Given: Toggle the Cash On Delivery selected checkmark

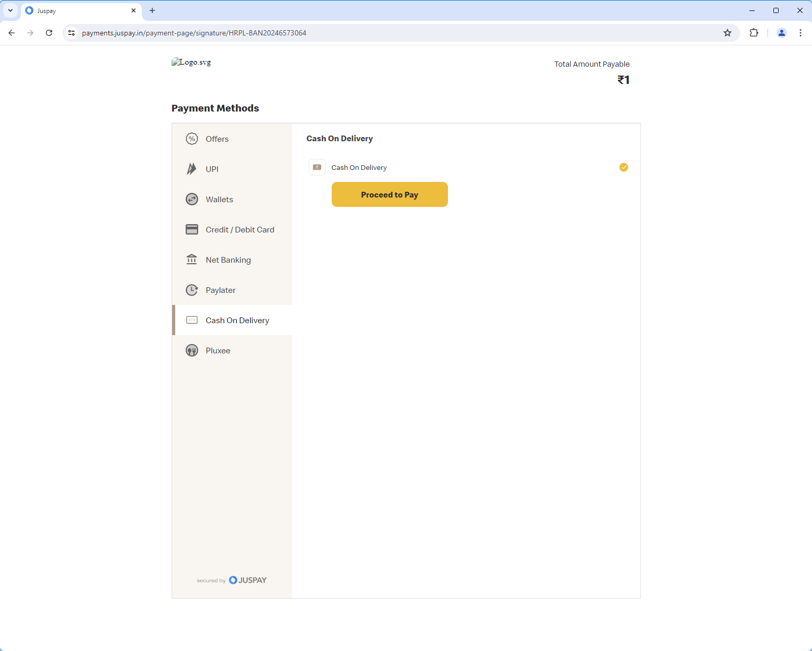Looking at the screenshot, I should [x=624, y=167].
